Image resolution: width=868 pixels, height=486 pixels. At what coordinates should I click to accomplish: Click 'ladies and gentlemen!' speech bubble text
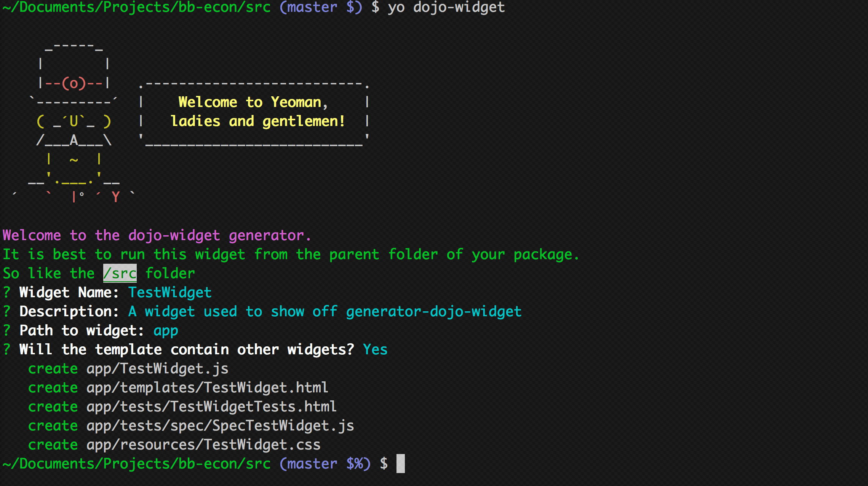click(257, 121)
